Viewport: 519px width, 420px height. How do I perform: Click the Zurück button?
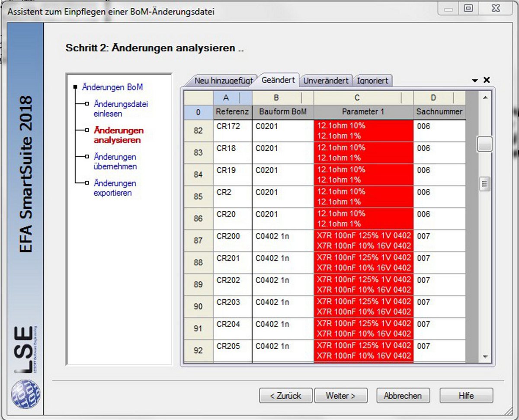285,395
